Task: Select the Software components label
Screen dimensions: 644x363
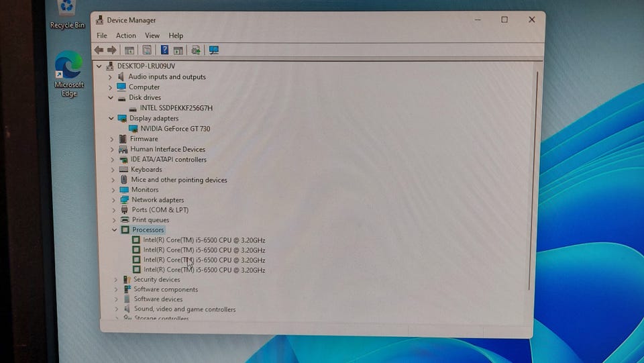Action: coord(166,289)
